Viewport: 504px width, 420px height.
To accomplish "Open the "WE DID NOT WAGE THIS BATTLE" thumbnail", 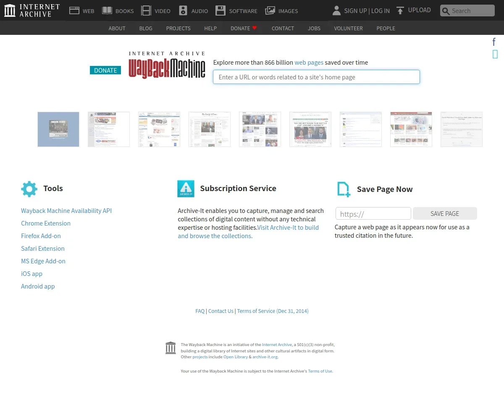I will pos(310,129).
